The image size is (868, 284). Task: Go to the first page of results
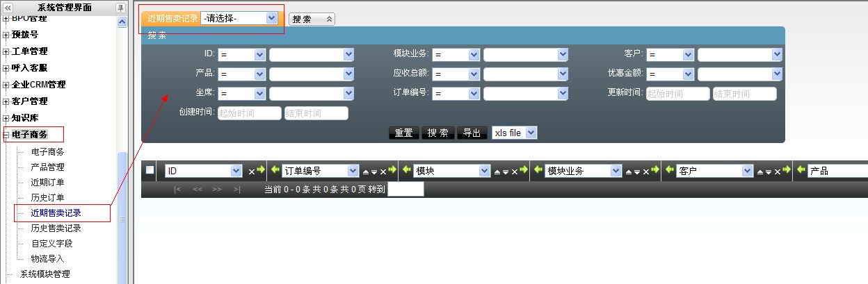point(178,189)
